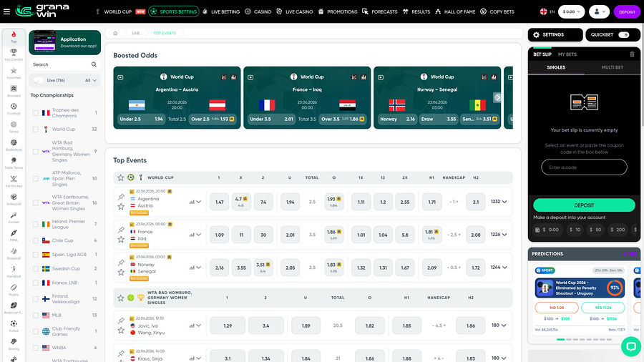Check the Swedish Cup checkbox
Viewport: 644px width, 362px height.
click(x=36, y=269)
